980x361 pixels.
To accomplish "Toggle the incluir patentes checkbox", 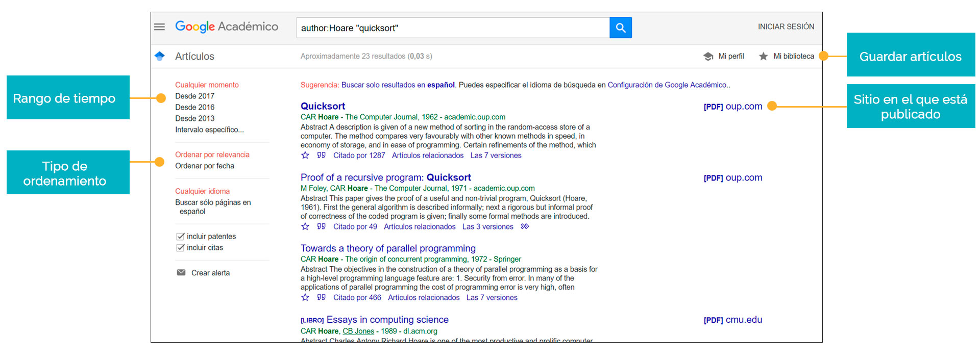I will (x=180, y=236).
